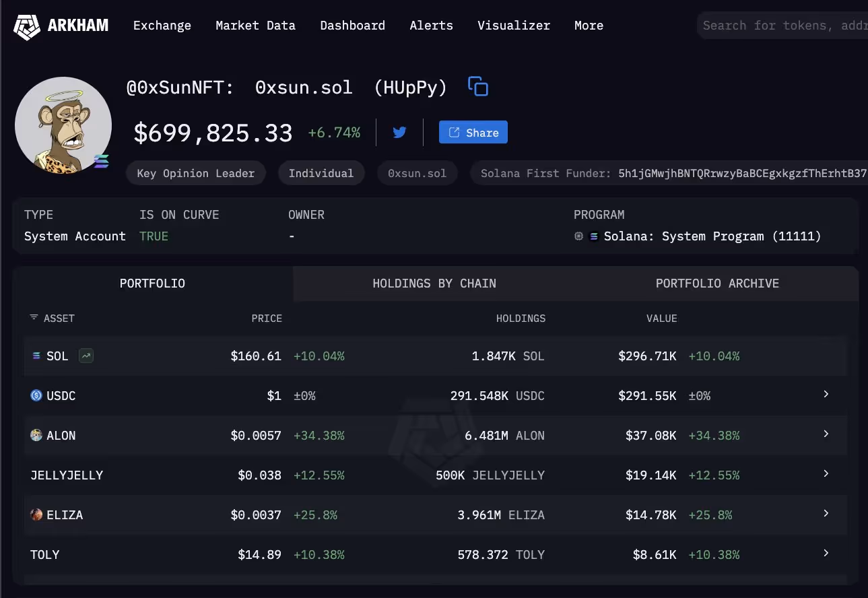The image size is (868, 598).
Task: Open the Visualizer page
Action: tap(514, 26)
